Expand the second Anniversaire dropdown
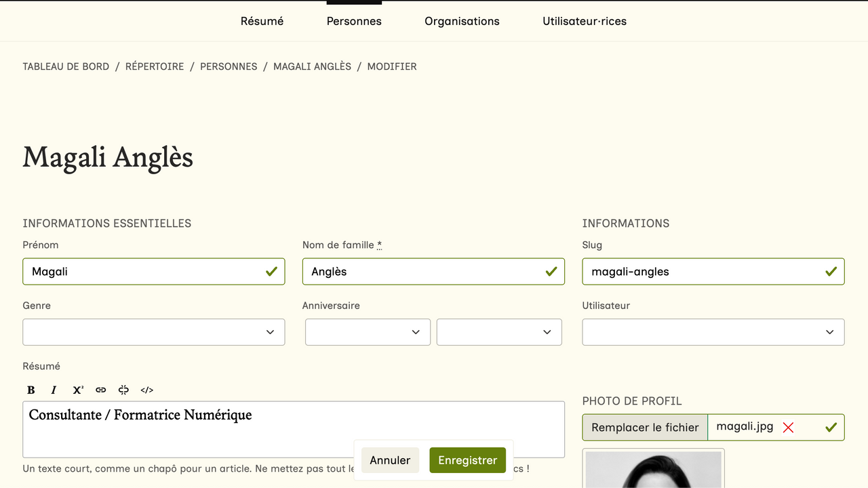 point(499,332)
